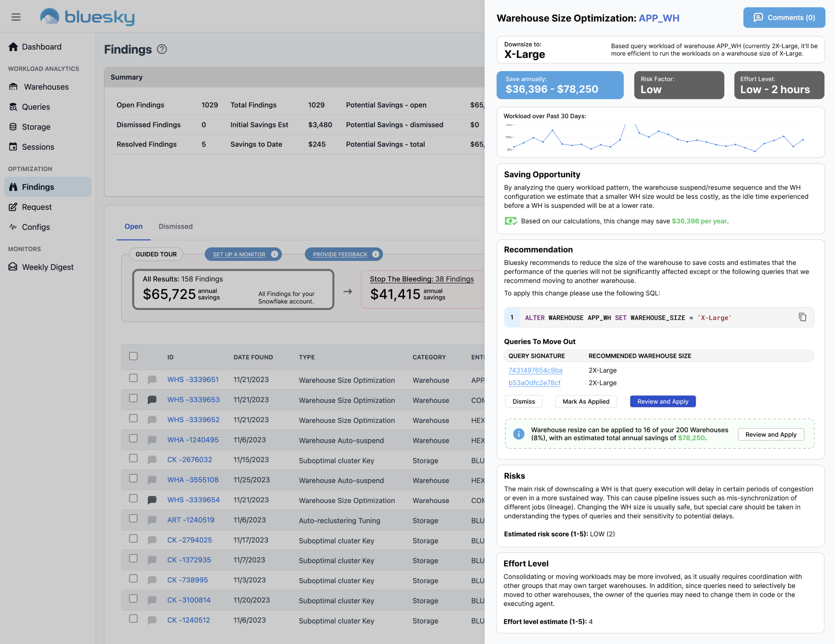The image size is (835, 644).
Task: Click the Findings help question mark icon
Action: coord(162,49)
